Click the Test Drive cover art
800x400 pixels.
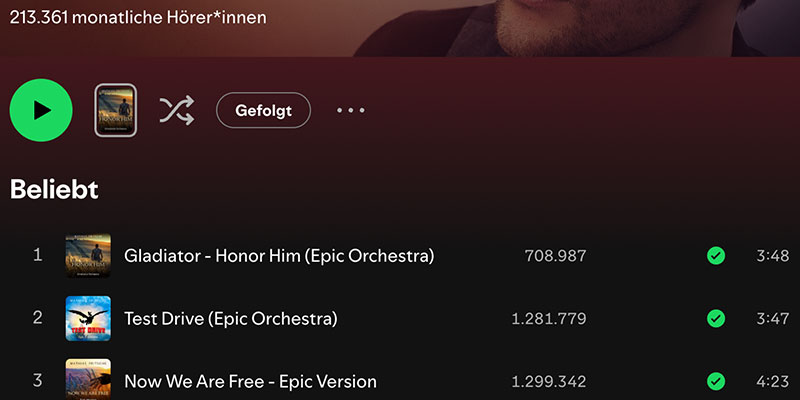coord(88,319)
